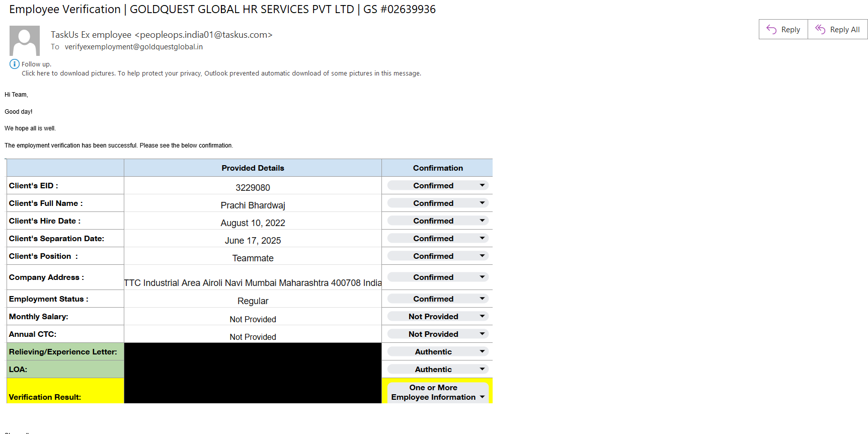Click the Client's Full Name row label
This screenshot has height=434, width=868.
[x=46, y=203]
